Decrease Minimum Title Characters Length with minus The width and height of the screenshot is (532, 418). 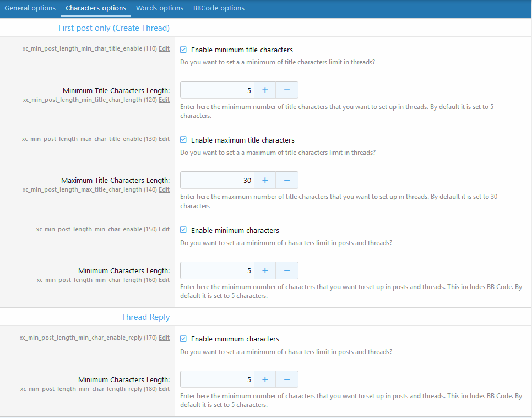point(287,90)
